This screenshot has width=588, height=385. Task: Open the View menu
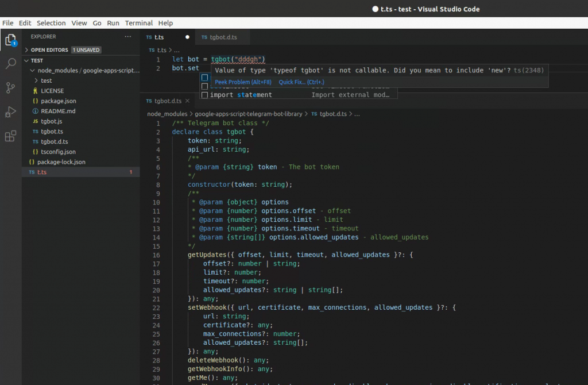point(79,23)
